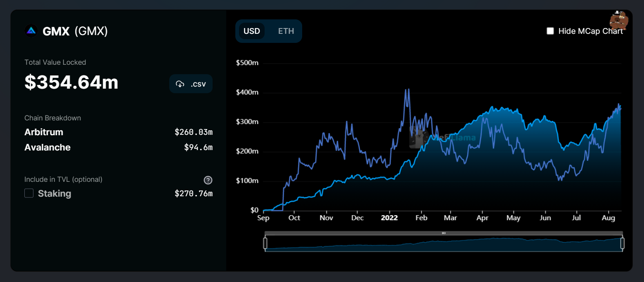Click the top center grip of the range slider
Image resolution: width=644 pixels, height=282 pixels.
pyautogui.click(x=444, y=233)
